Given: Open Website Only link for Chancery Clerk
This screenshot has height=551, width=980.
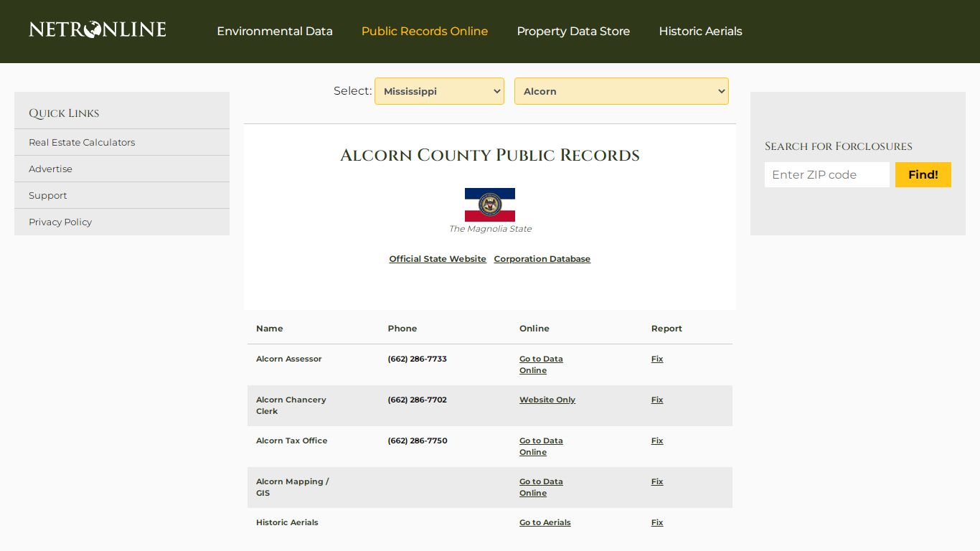Looking at the screenshot, I should (547, 400).
